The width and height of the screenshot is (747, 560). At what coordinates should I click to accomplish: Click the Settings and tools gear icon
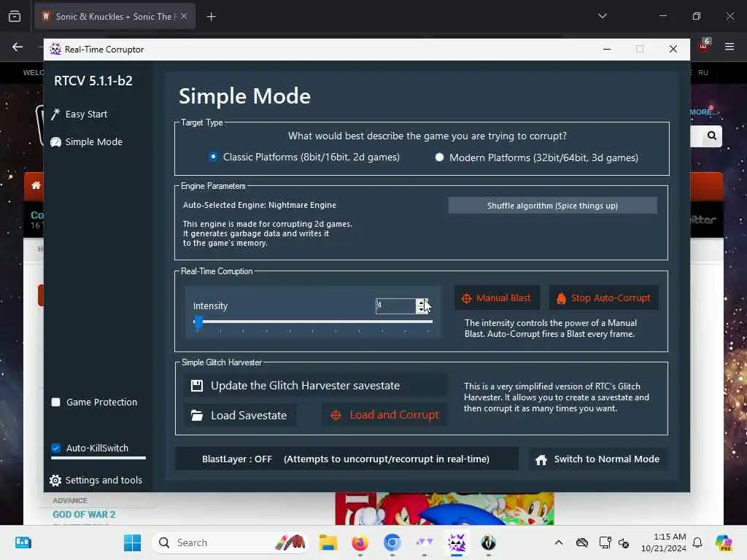tap(55, 481)
